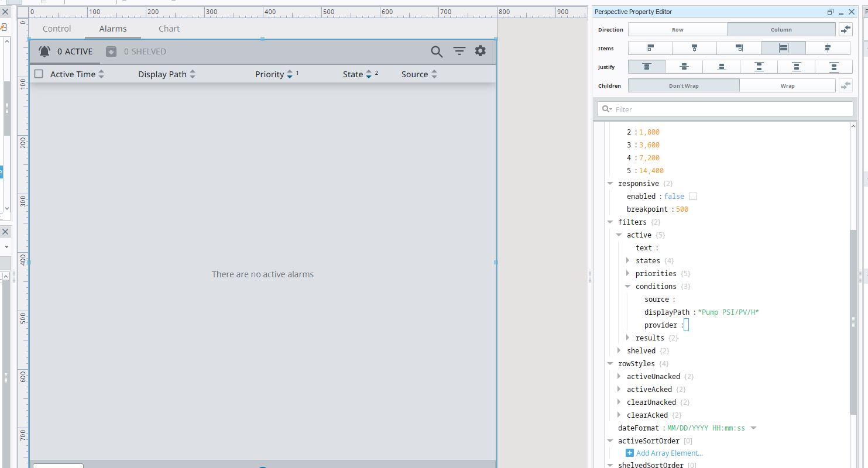Click the bell icon beside 0 ACTIVE

[x=44, y=51]
